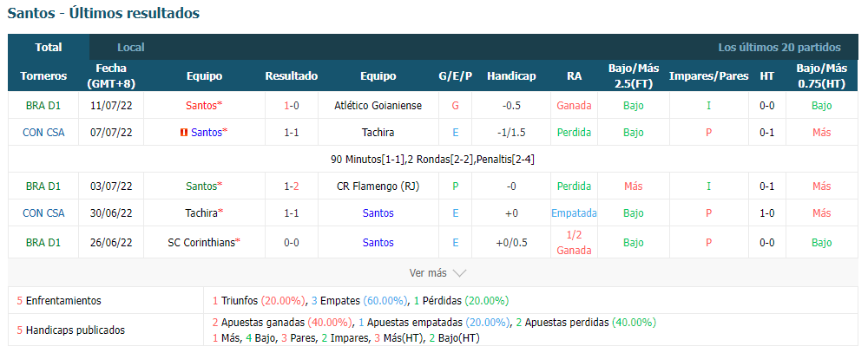
Task: Click Santos in the 26/06/22 row
Action: pos(378,242)
